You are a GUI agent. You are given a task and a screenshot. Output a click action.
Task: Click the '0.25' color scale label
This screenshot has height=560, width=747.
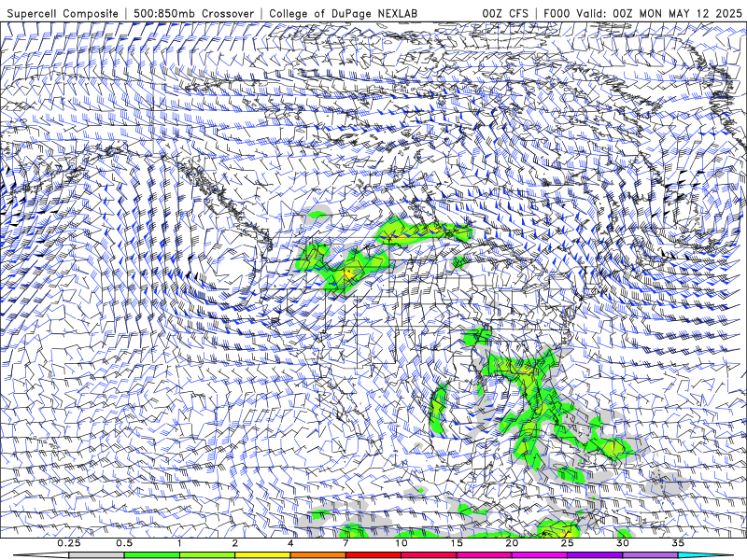pyautogui.click(x=69, y=543)
